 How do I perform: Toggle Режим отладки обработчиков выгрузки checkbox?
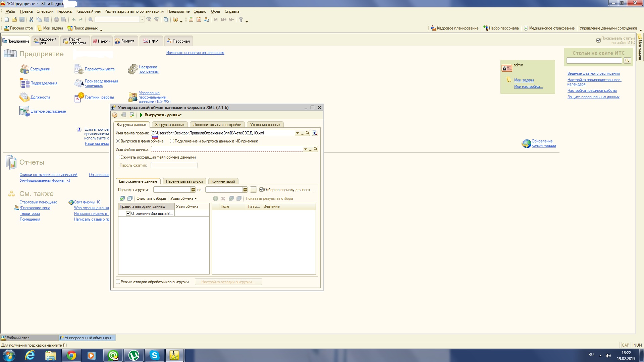click(x=118, y=282)
